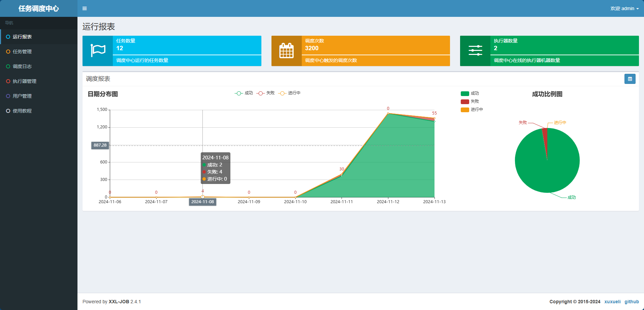Click the circle icon beside 运行报表
644x310 pixels.
(x=8, y=37)
